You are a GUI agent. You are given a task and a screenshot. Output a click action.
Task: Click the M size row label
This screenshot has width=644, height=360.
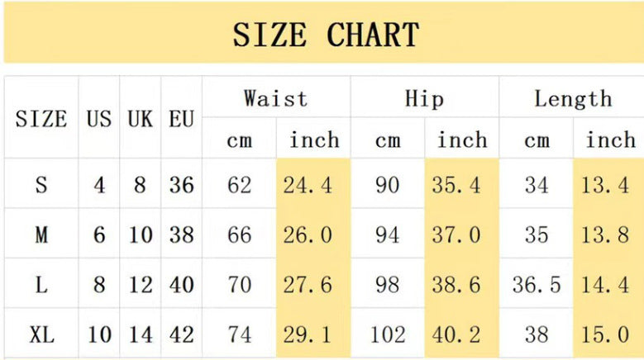click(x=41, y=235)
